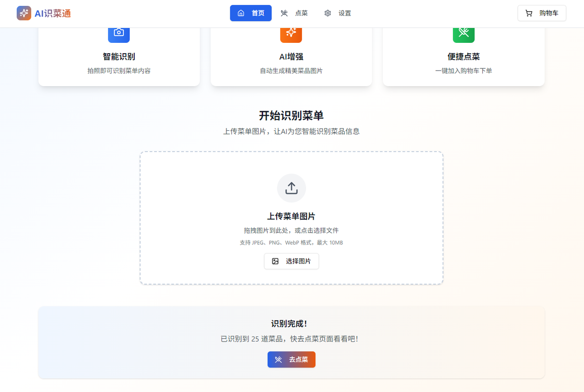
Task: Click the orange sparkle AI增强 icon
Action: point(291,32)
